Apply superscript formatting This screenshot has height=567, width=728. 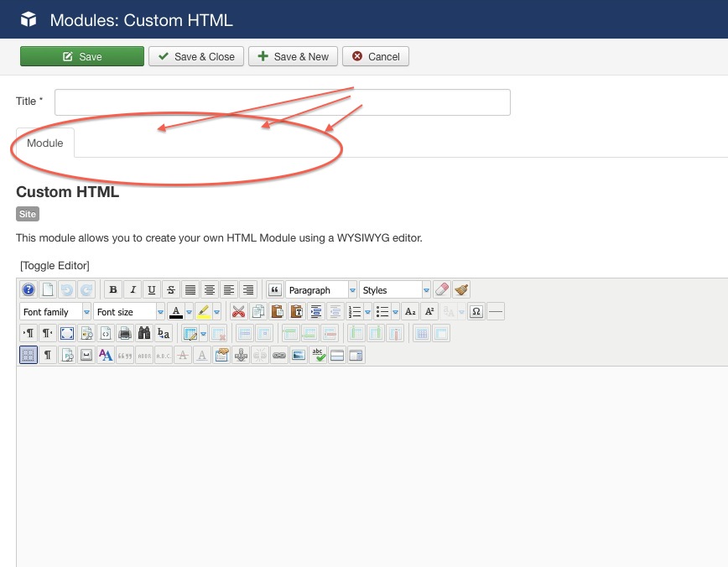point(430,311)
